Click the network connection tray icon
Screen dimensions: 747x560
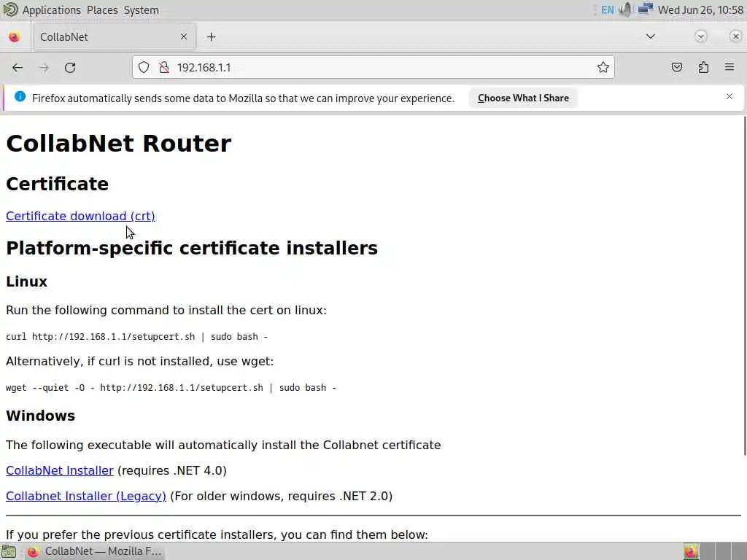coord(645,9)
